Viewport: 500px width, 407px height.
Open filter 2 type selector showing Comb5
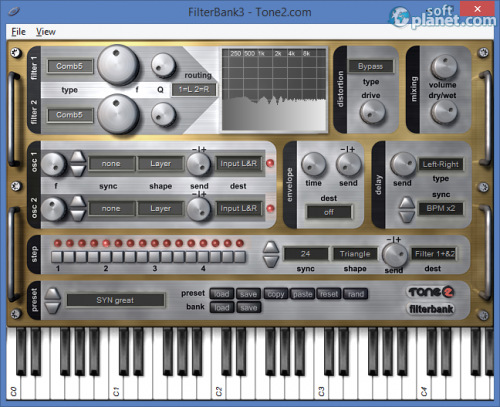tap(70, 115)
